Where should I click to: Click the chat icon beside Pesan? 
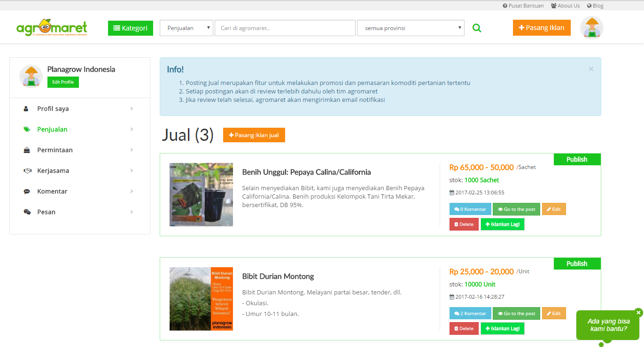[x=27, y=212]
